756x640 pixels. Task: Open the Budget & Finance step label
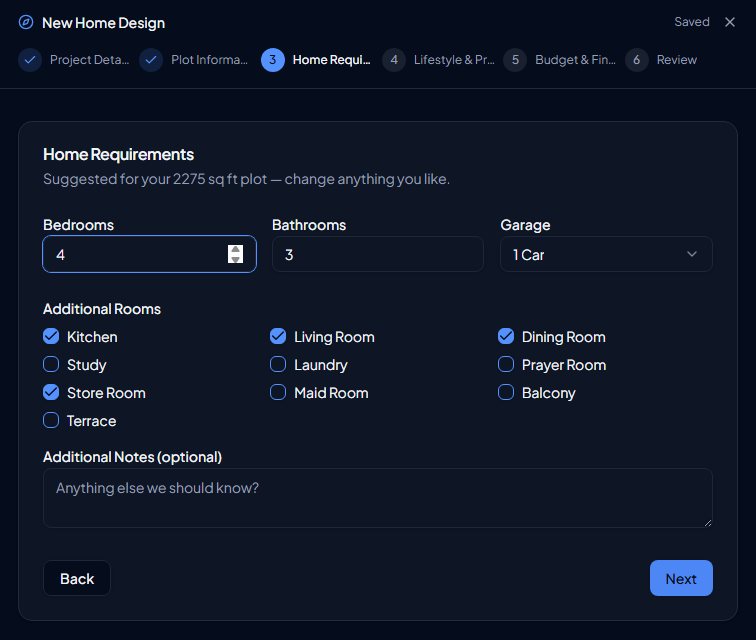575,60
